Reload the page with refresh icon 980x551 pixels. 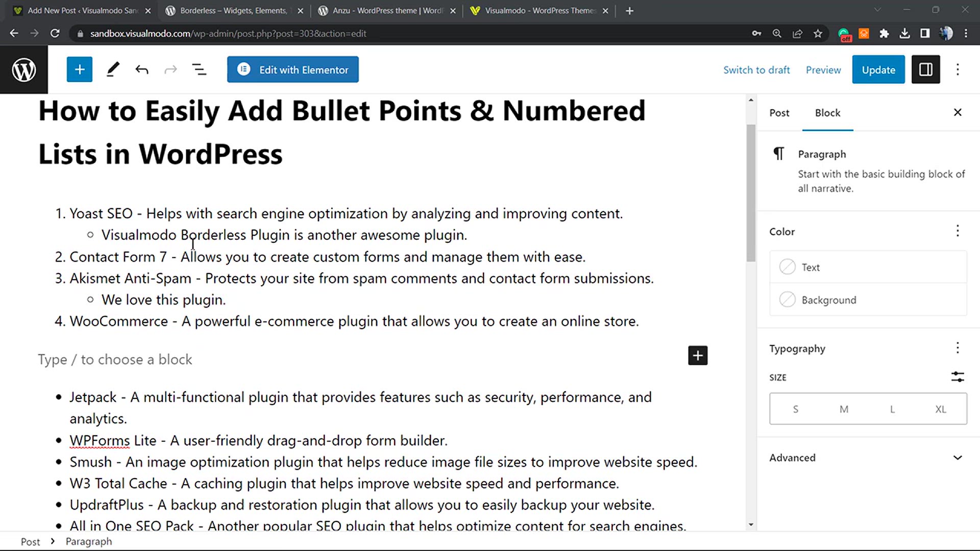click(55, 33)
